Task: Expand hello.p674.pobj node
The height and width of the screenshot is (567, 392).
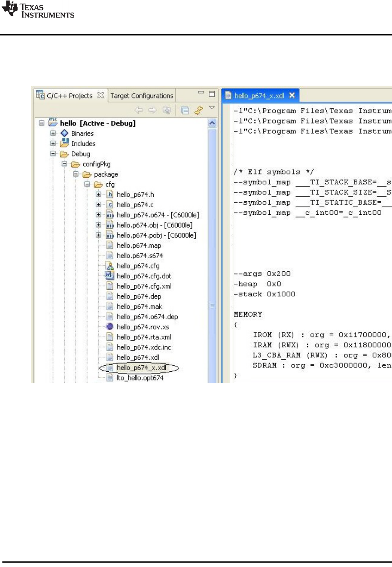Action: (98, 235)
